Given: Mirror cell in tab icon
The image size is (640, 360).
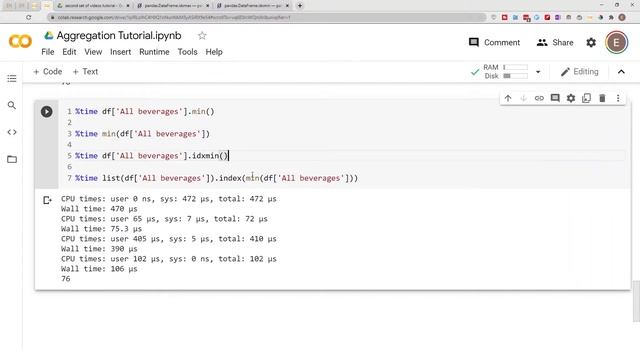Looking at the screenshot, I should point(587,98).
